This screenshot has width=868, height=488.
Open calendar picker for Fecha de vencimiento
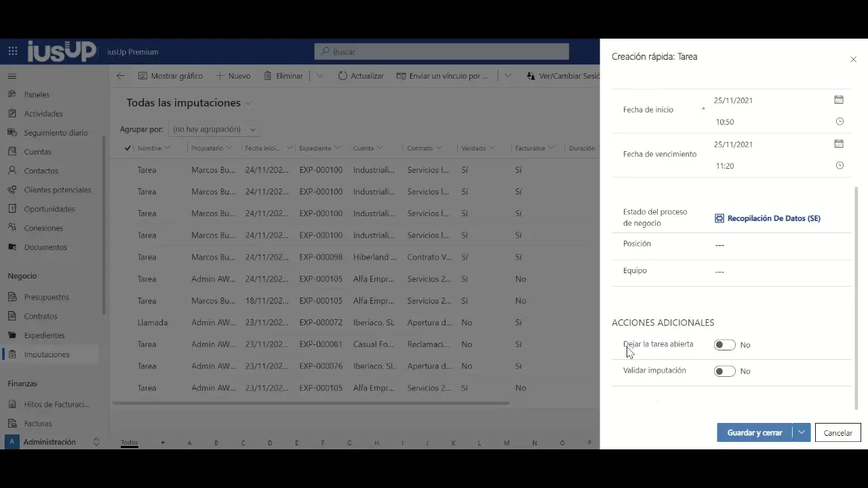point(839,144)
